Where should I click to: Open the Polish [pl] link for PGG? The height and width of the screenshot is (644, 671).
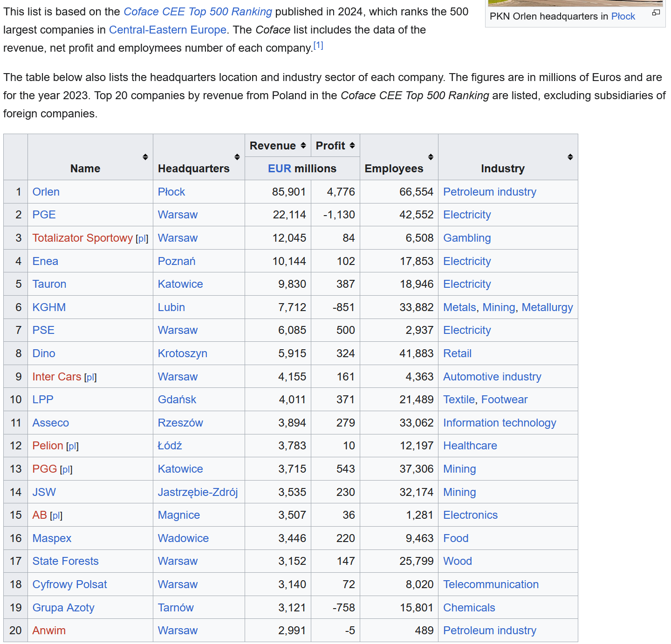[66, 469]
